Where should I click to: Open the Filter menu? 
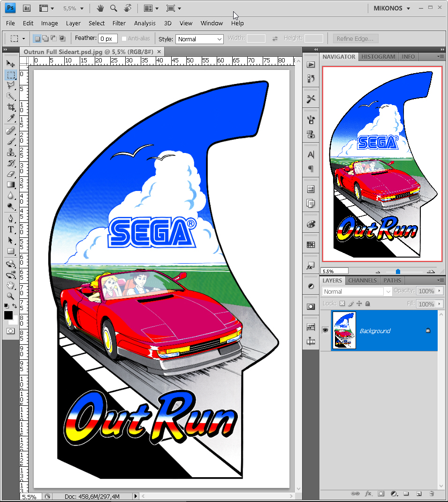[x=119, y=23]
